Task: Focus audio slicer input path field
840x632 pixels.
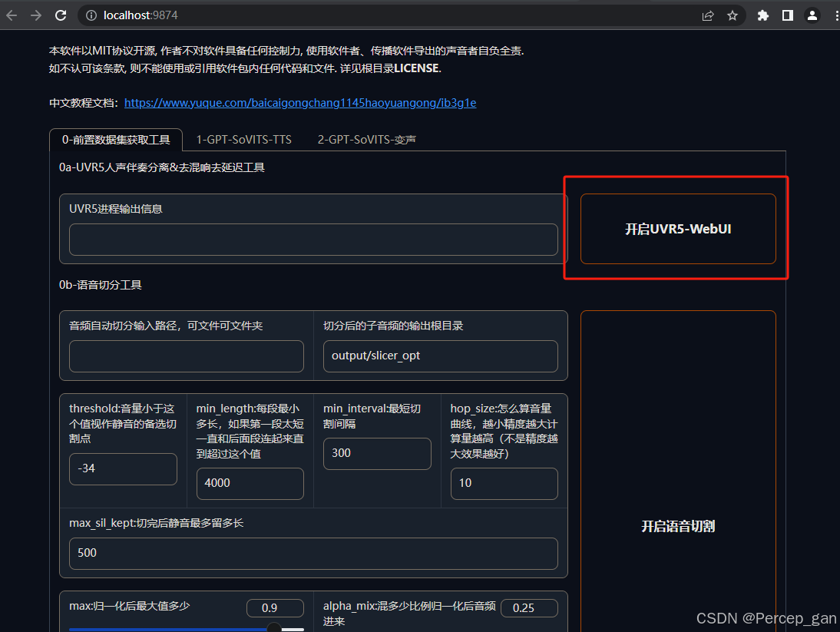Action: coord(187,356)
